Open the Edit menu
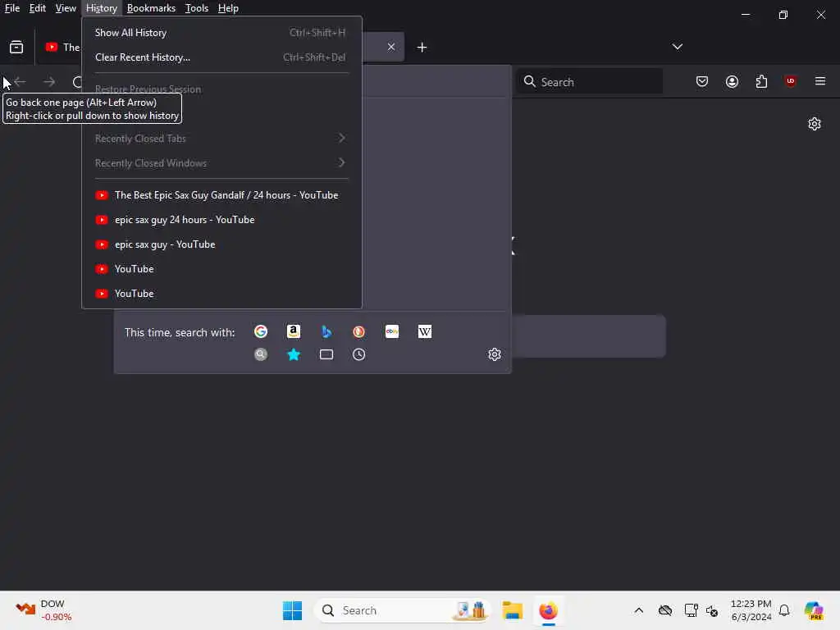This screenshot has width=840, height=630. pyautogui.click(x=37, y=8)
